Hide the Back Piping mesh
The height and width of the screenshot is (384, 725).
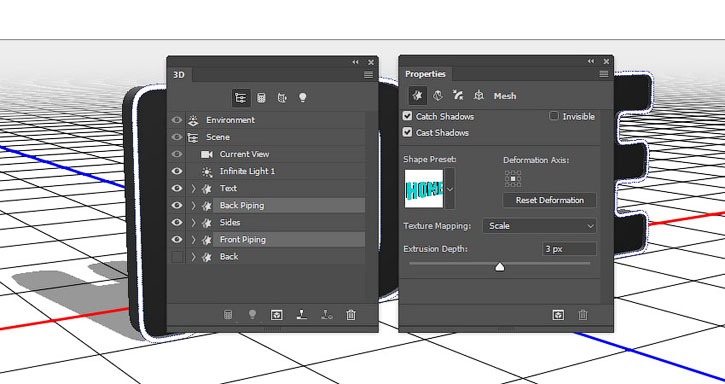[x=177, y=205]
